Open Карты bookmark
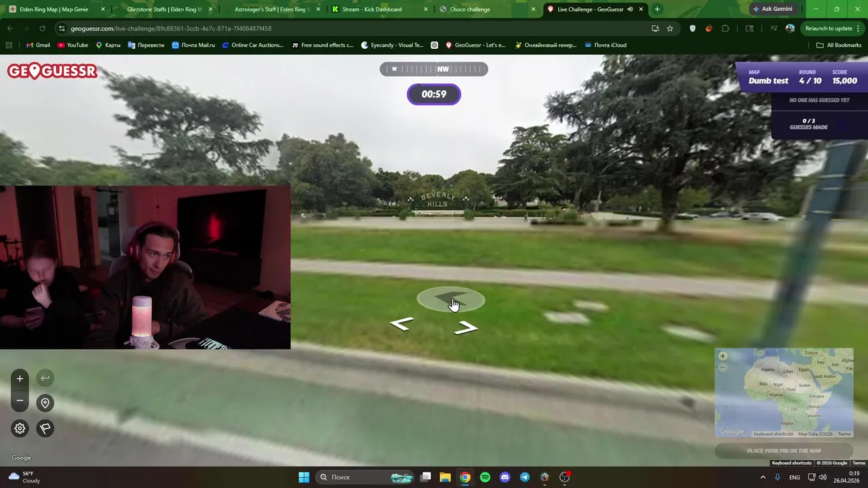This screenshot has height=488, width=868. coord(108,45)
